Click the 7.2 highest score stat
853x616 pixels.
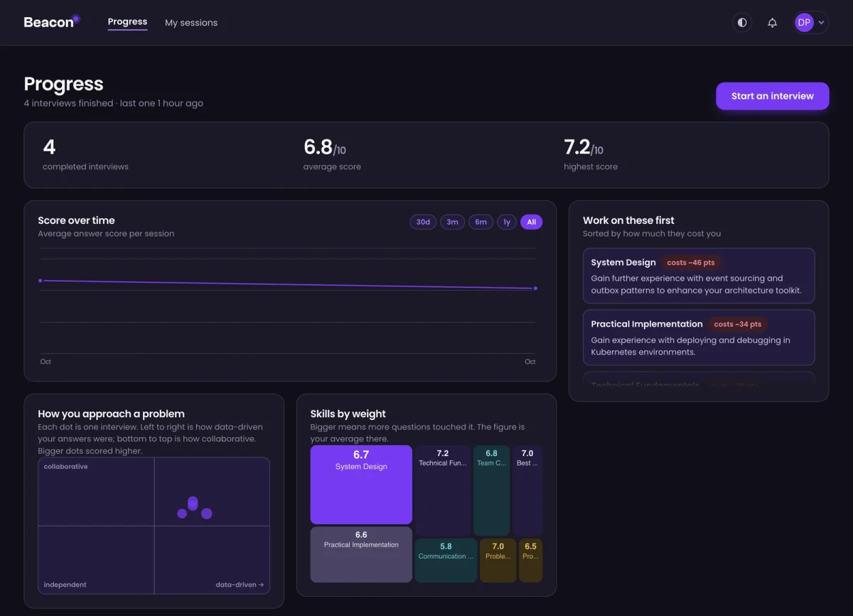pos(591,155)
